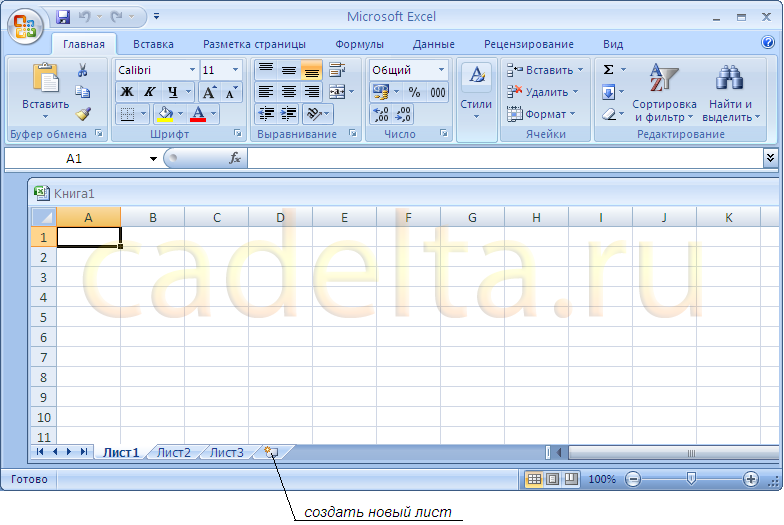Apply red font color A
784x525 pixels.
tap(198, 114)
